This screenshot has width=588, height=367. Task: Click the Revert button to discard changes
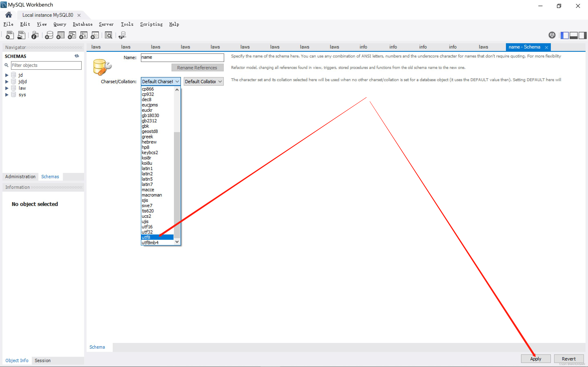point(568,358)
